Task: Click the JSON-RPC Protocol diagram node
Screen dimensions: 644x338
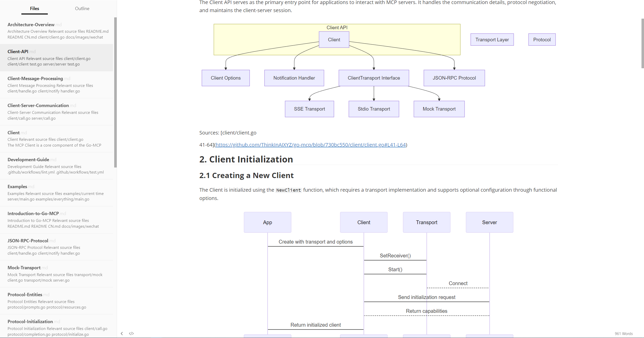Action: coord(454,78)
